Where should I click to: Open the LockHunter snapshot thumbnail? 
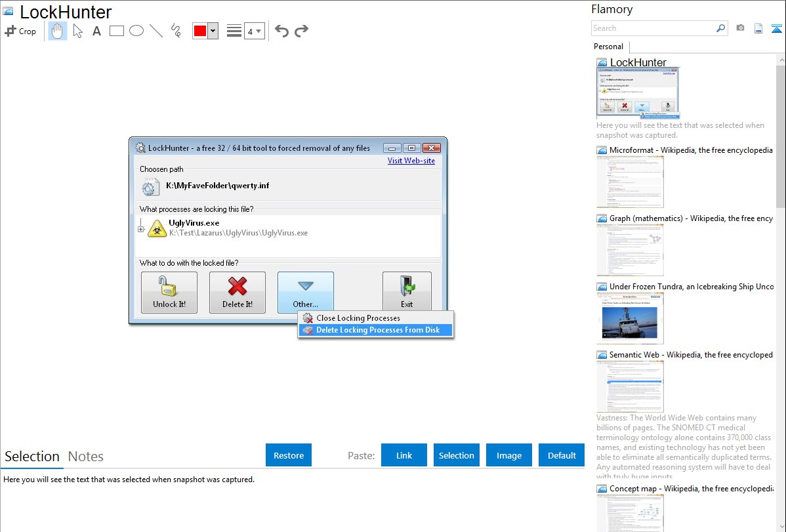(x=638, y=93)
